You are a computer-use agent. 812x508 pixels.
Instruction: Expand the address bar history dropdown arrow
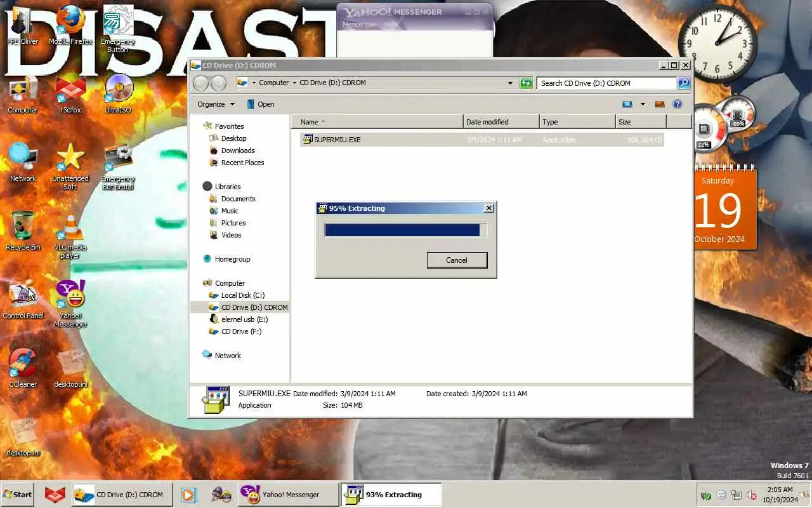pyautogui.click(x=510, y=83)
